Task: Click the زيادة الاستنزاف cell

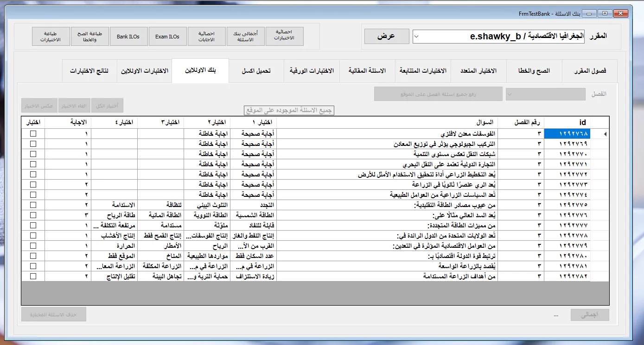Action: coord(253,276)
